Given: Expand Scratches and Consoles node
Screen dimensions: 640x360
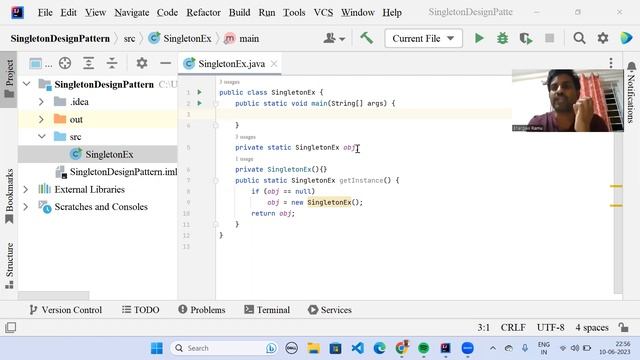Looking at the screenshot, I should click(x=26, y=207).
